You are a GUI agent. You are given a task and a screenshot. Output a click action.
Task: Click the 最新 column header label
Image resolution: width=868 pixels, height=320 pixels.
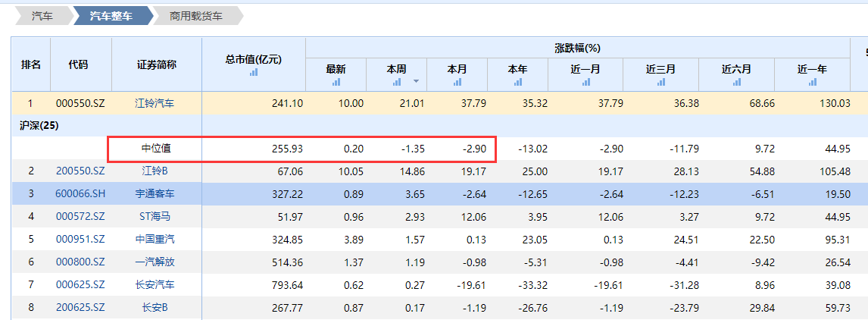[x=336, y=69]
